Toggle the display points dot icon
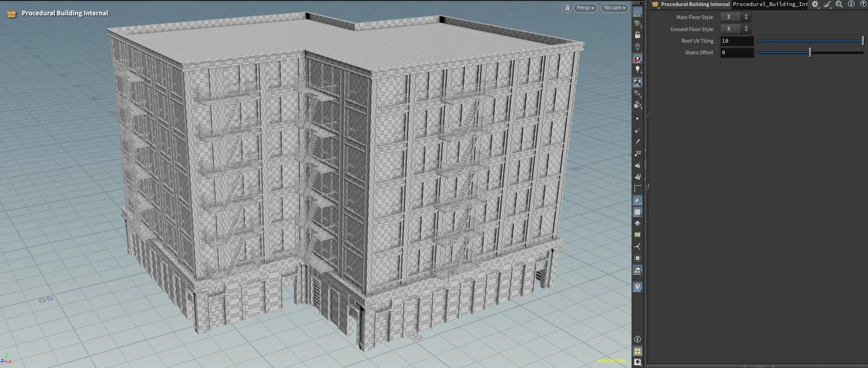Viewport: 868px width, 368px height. (637, 118)
